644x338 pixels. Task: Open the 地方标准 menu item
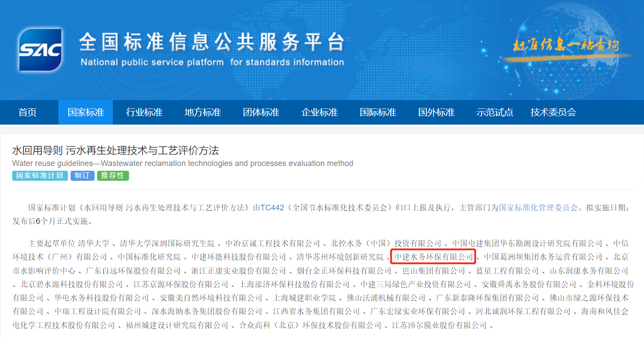click(203, 112)
